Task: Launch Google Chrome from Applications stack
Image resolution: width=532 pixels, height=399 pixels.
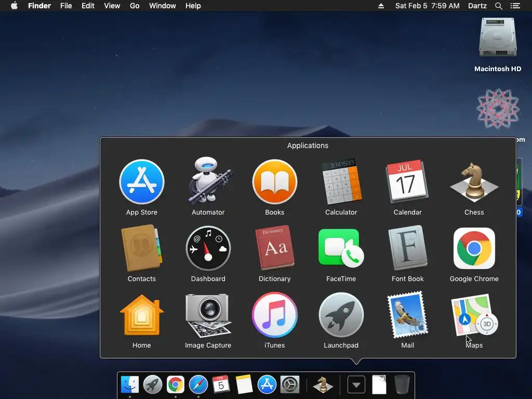Action: (x=474, y=248)
